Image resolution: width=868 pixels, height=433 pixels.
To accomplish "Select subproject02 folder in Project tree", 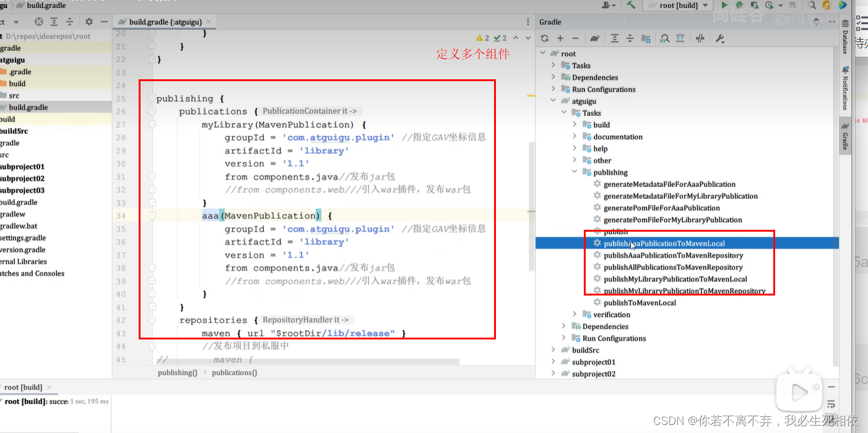I will coord(22,178).
